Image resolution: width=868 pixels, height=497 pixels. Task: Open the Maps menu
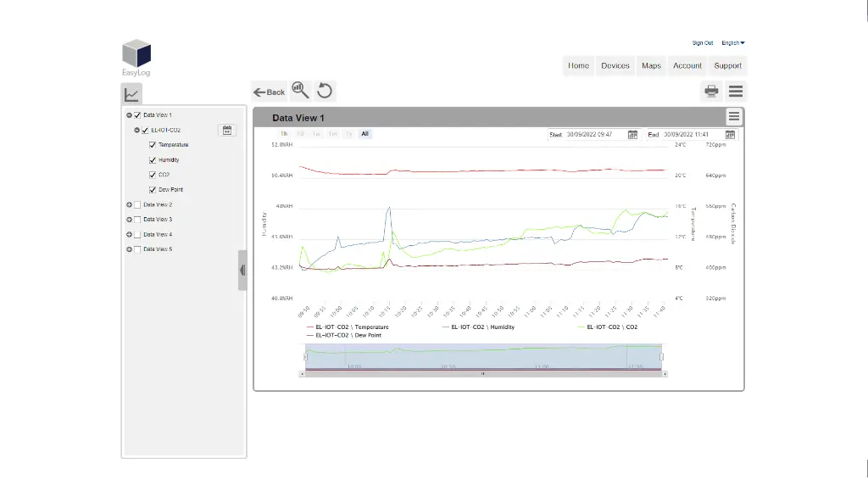click(651, 65)
